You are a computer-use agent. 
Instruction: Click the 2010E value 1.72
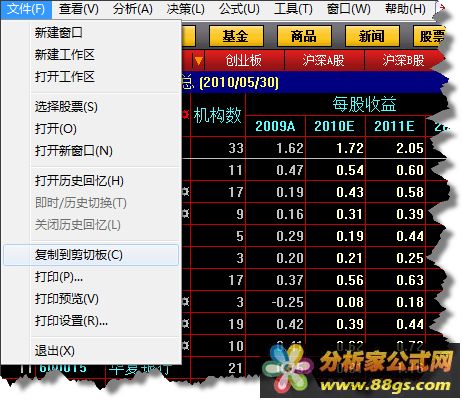(350, 148)
